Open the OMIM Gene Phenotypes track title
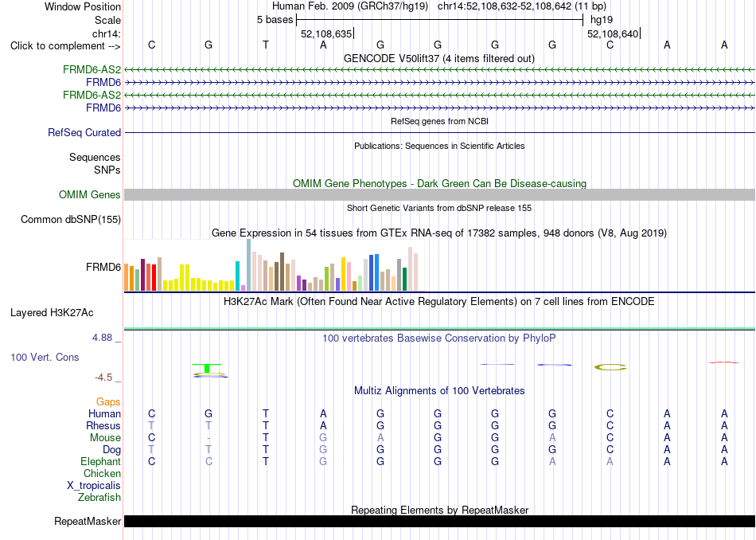This screenshot has width=756, height=540. (439, 183)
